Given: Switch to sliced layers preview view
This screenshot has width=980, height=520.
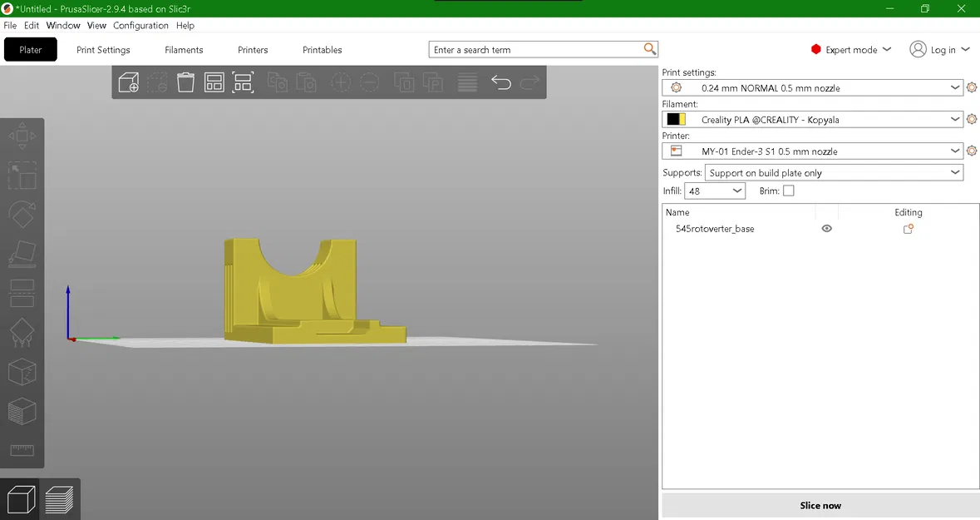Looking at the screenshot, I should 59,500.
